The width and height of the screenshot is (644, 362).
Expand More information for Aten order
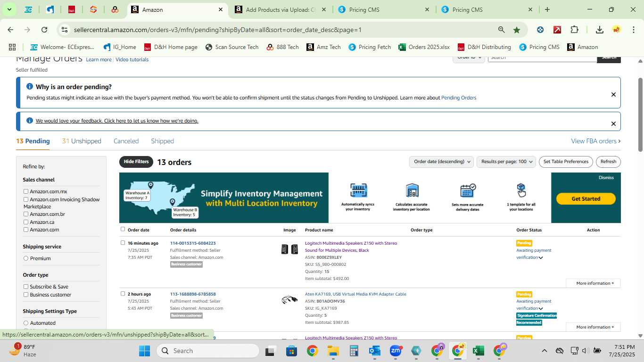click(593, 327)
